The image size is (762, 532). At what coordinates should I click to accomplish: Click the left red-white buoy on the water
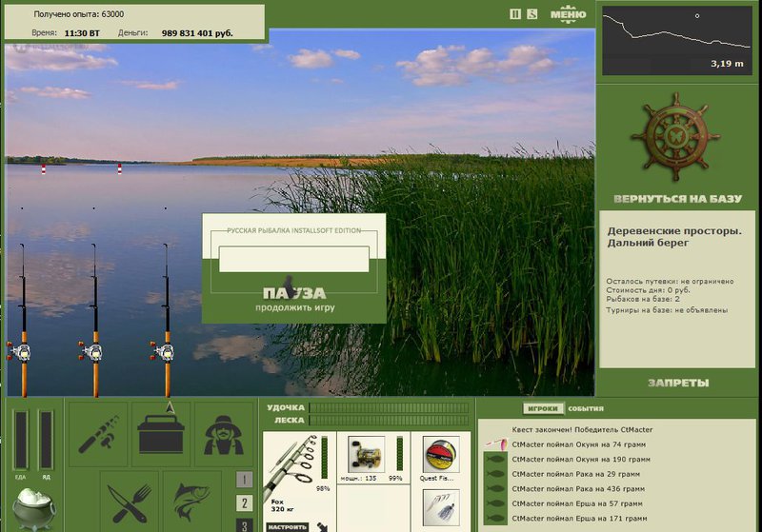click(43, 169)
